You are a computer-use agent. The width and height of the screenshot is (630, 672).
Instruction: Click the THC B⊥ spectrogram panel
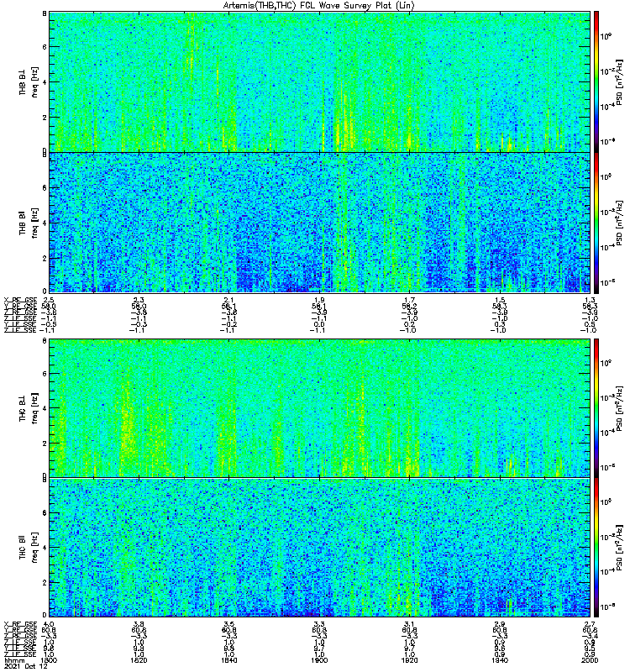click(x=320, y=408)
